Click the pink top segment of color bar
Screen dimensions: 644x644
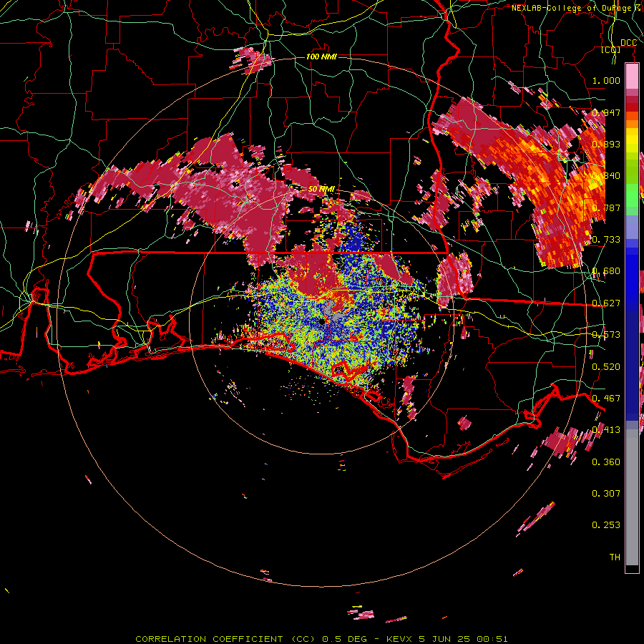pyautogui.click(x=632, y=76)
